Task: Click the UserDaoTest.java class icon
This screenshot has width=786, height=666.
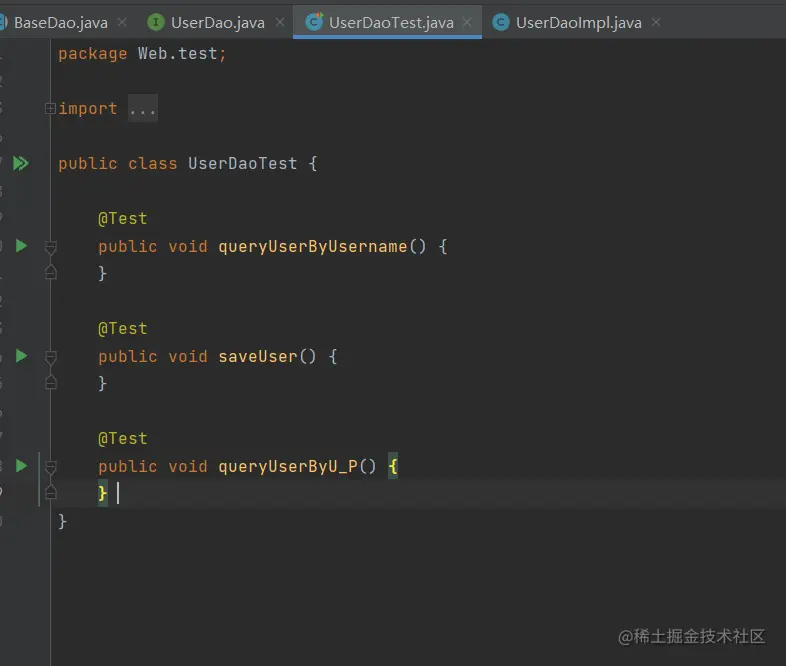Action: (x=314, y=22)
